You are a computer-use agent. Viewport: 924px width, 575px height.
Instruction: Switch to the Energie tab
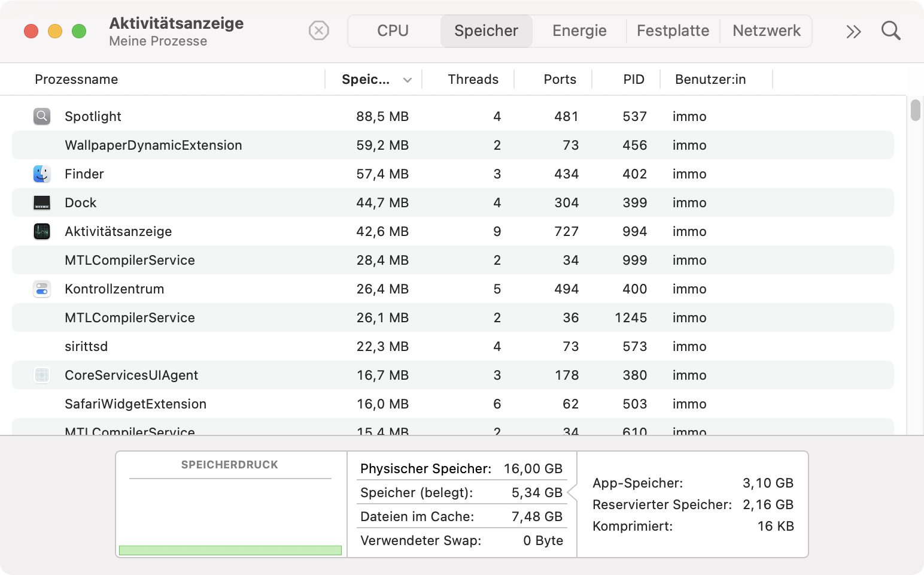579,31
